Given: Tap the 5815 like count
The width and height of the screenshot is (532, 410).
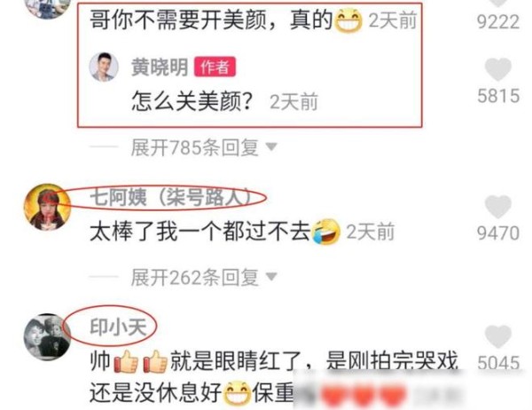Looking at the screenshot, I should [x=498, y=96].
